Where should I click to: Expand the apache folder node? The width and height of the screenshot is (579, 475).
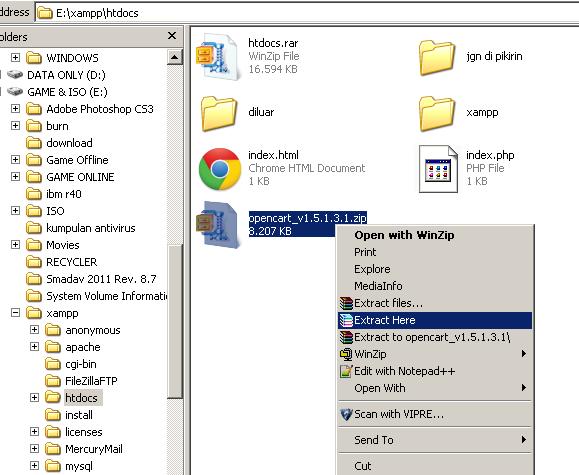coord(34,346)
